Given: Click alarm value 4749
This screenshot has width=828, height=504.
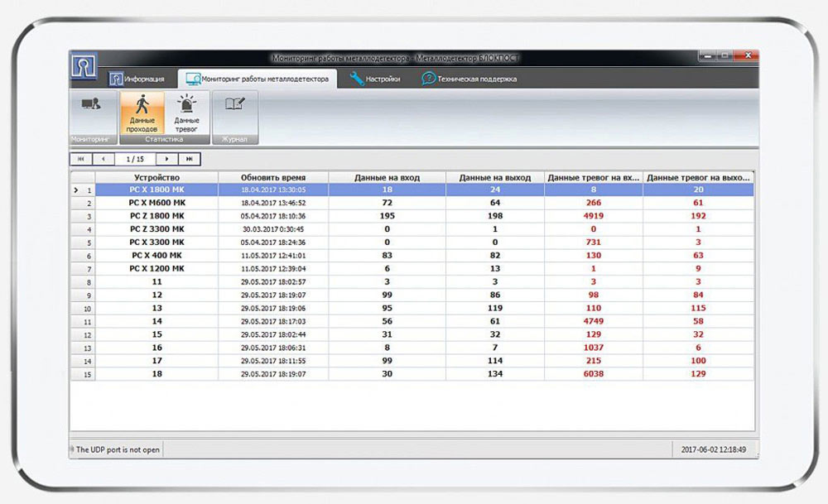Looking at the screenshot, I should (594, 321).
